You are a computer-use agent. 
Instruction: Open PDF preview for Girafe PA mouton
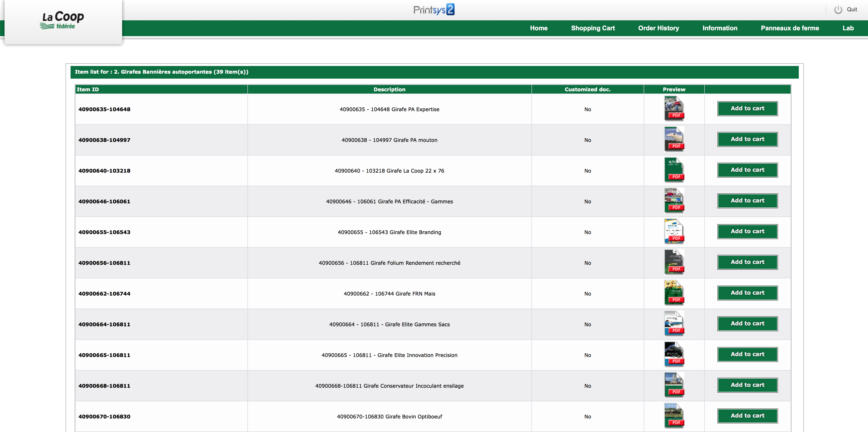pos(674,139)
